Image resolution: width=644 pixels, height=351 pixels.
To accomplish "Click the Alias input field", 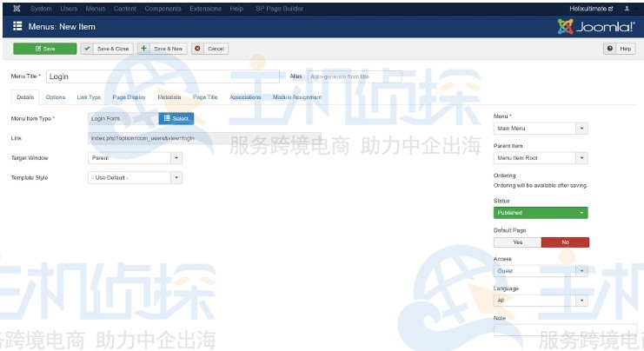I will point(355,76).
